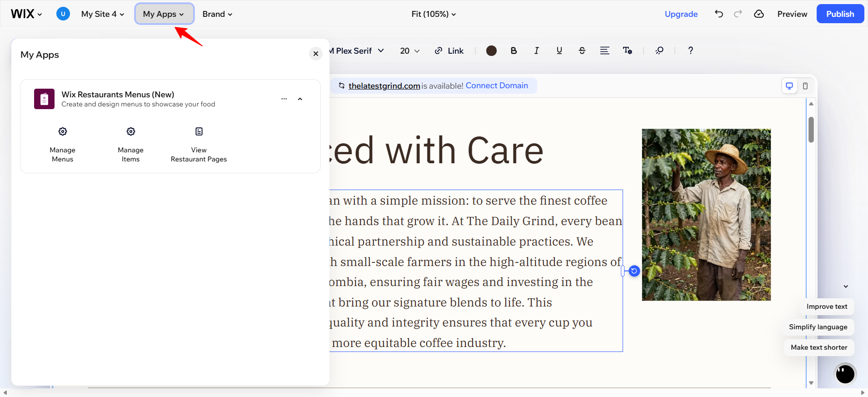Viewport: 868px width, 397px height.
Task: Undo the last action
Action: point(718,14)
